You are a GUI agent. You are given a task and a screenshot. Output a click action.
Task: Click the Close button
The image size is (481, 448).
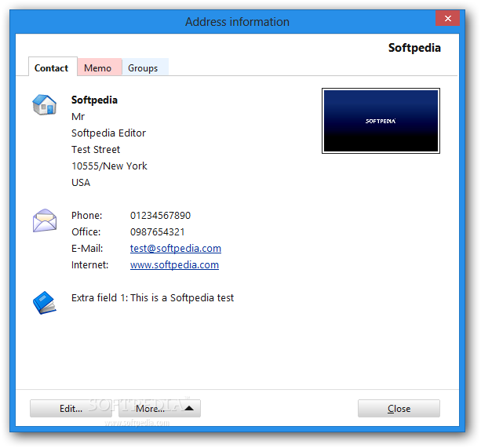coord(399,409)
